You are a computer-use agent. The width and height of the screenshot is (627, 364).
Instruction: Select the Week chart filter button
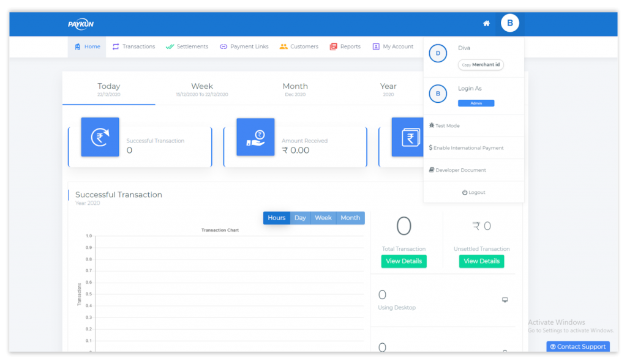323,218
